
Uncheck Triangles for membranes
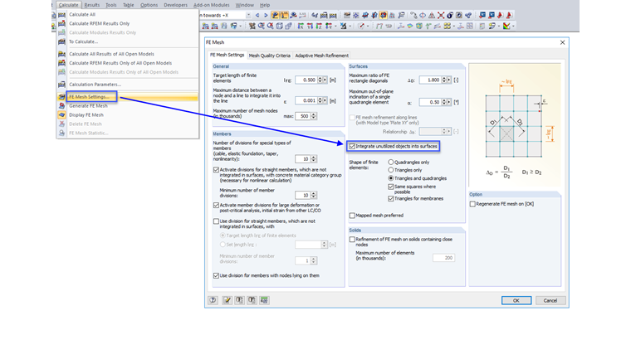pos(391,198)
